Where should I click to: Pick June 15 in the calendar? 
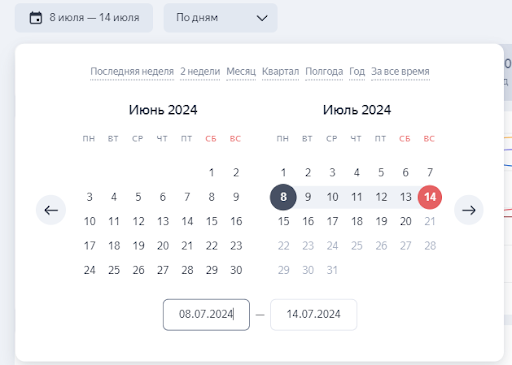(x=212, y=221)
